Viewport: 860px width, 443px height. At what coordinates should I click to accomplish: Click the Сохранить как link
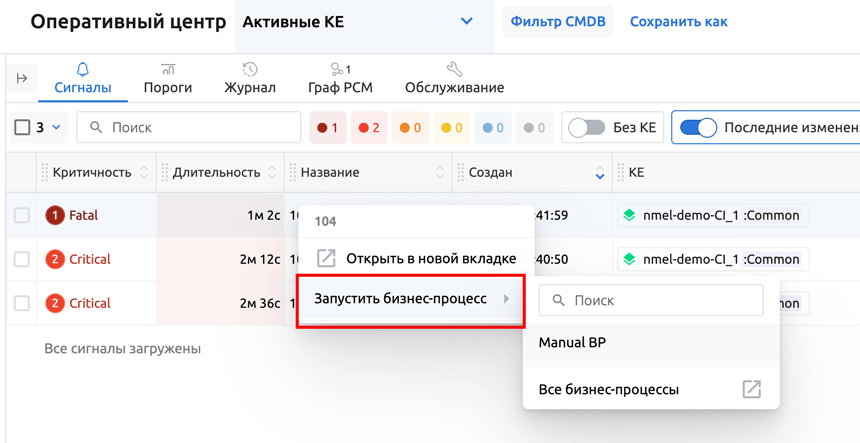[678, 21]
